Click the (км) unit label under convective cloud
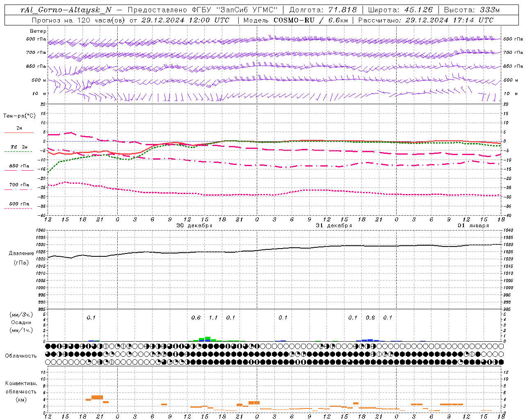525x420 pixels. (x=21, y=399)
